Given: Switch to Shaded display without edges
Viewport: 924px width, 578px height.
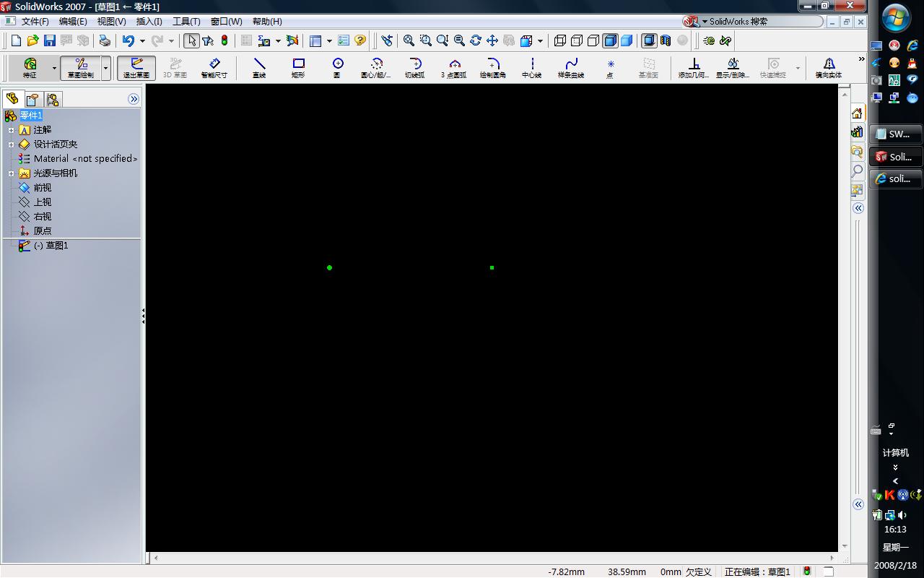Looking at the screenshot, I should (x=627, y=40).
